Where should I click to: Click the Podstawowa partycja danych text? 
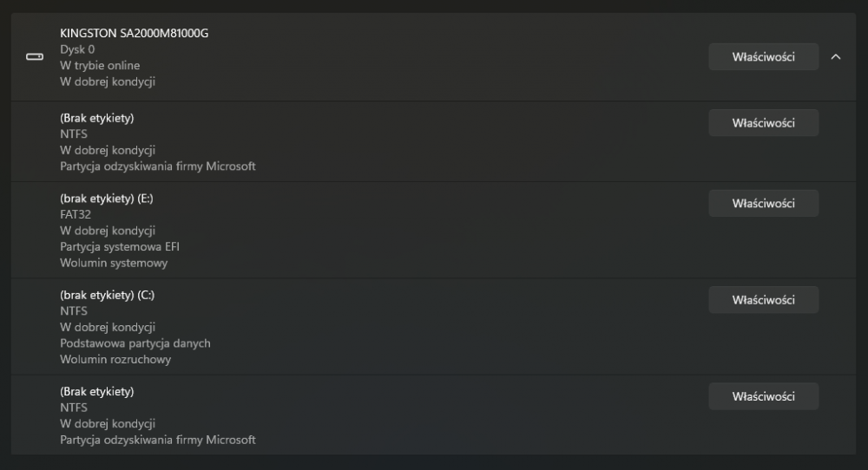135,343
